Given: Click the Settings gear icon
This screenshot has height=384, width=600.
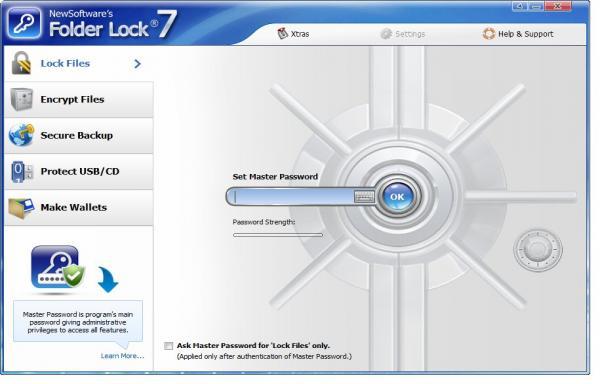Looking at the screenshot, I should [x=386, y=34].
